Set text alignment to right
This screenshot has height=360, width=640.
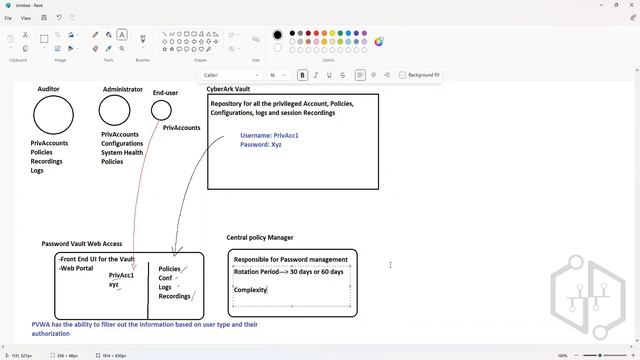coord(387,75)
